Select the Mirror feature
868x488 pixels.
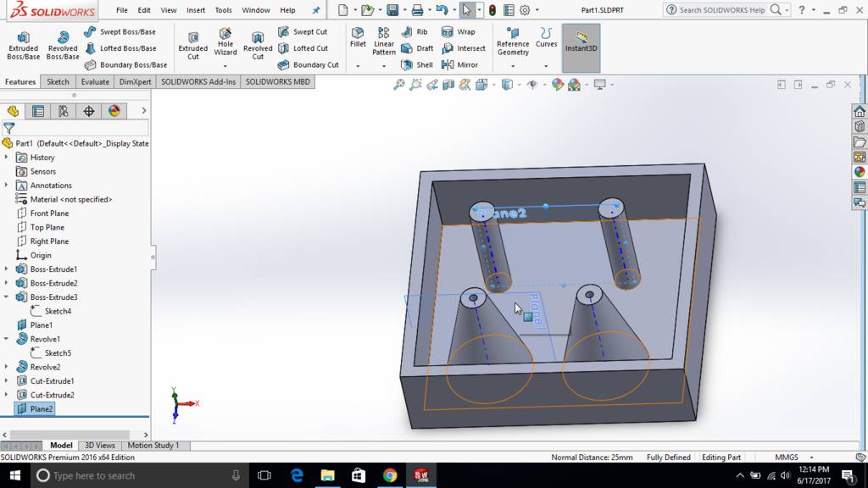(459, 64)
